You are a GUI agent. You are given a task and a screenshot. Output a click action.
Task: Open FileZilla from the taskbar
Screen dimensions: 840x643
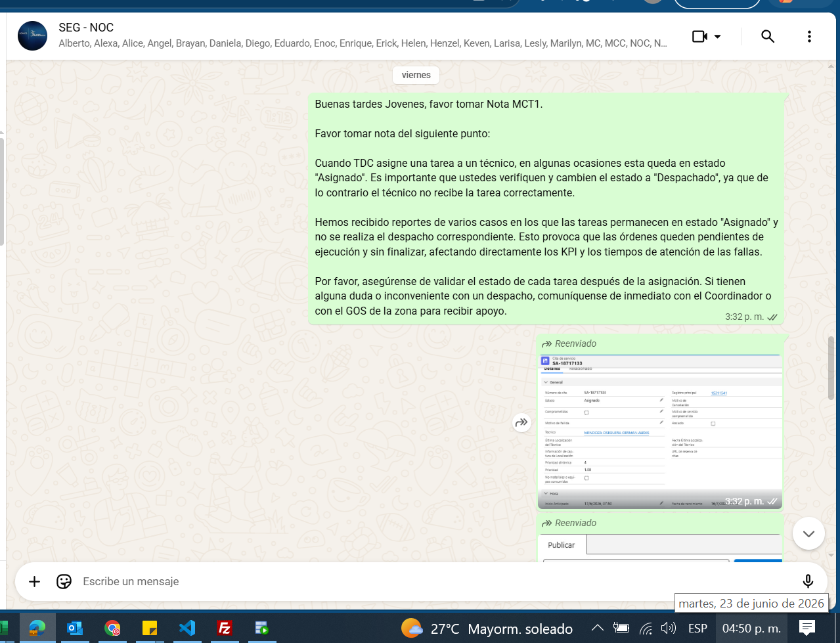coord(225,628)
